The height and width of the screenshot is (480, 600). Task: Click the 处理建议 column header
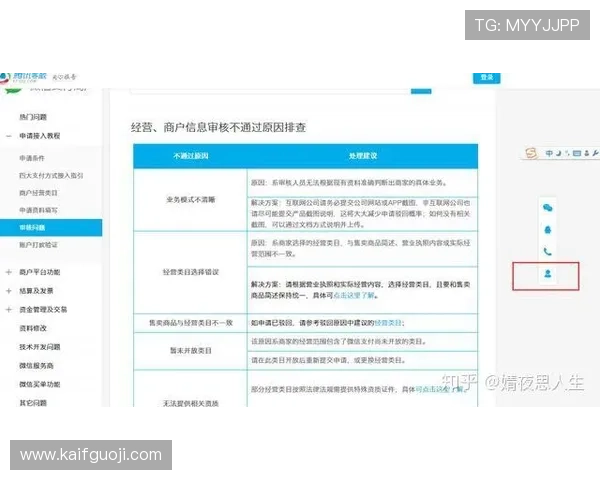click(x=363, y=156)
